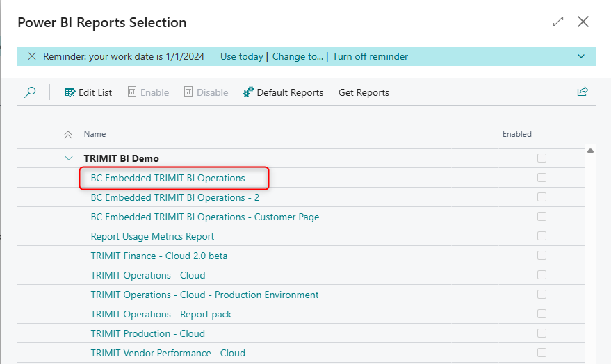Click the Disable action
611x364 pixels.
[x=206, y=92]
